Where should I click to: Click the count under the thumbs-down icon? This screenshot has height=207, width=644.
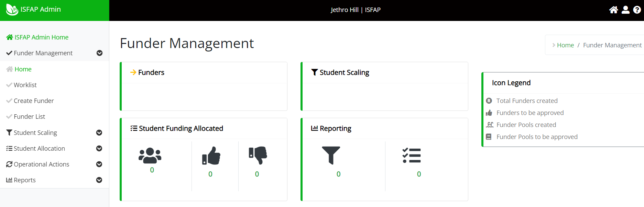coord(257,174)
